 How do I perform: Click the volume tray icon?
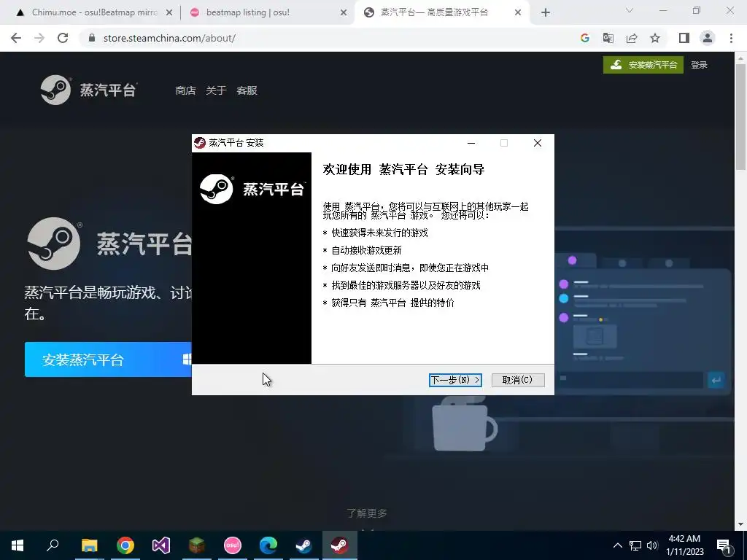coord(652,545)
